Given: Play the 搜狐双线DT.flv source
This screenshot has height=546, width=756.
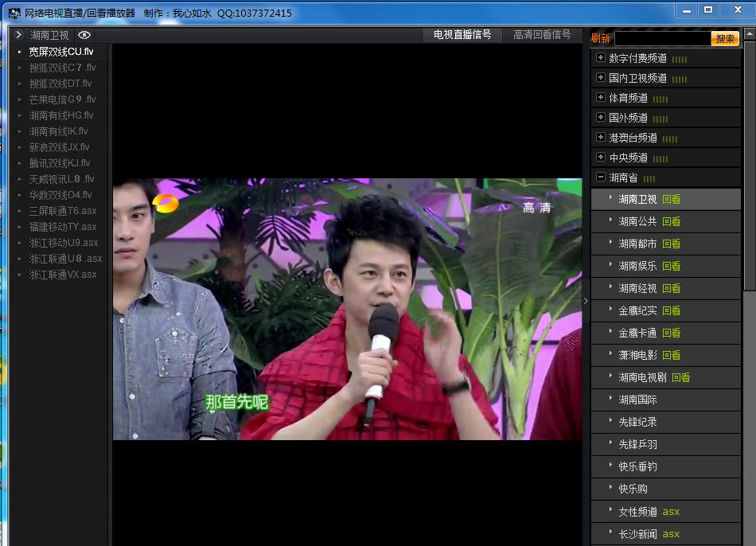Looking at the screenshot, I should [x=60, y=84].
